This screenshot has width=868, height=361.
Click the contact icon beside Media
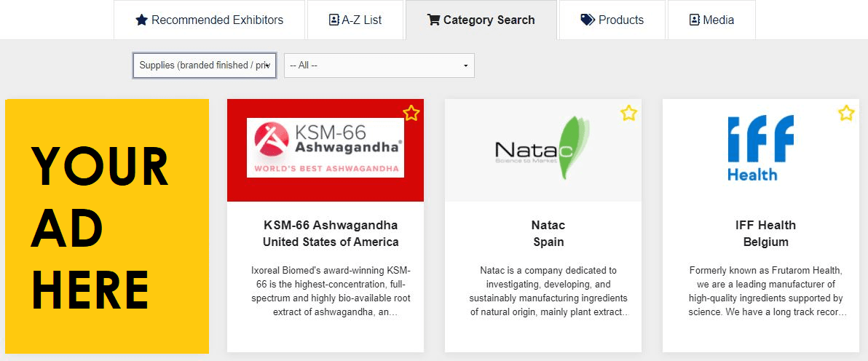[x=695, y=20]
